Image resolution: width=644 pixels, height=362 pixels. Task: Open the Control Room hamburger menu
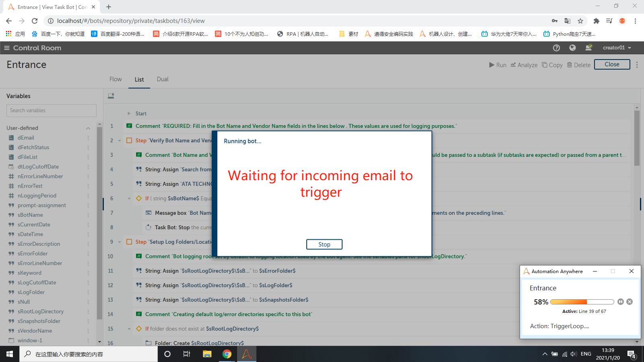pos(6,48)
